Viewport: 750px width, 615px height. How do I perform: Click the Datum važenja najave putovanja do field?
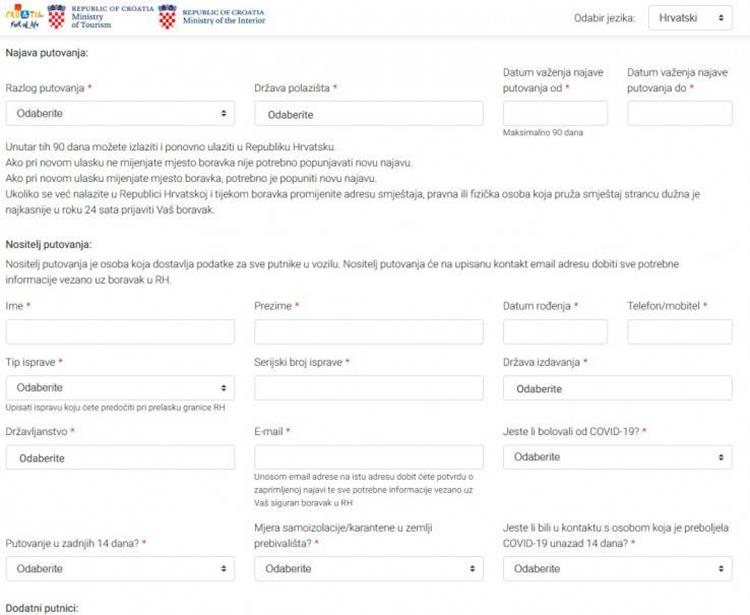click(x=679, y=114)
